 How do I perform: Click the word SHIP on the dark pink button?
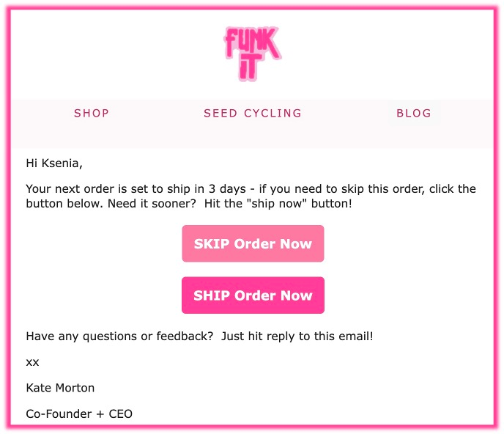click(x=212, y=295)
